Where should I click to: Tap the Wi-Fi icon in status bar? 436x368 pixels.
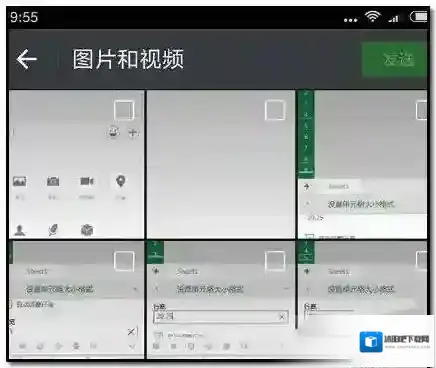pos(372,16)
